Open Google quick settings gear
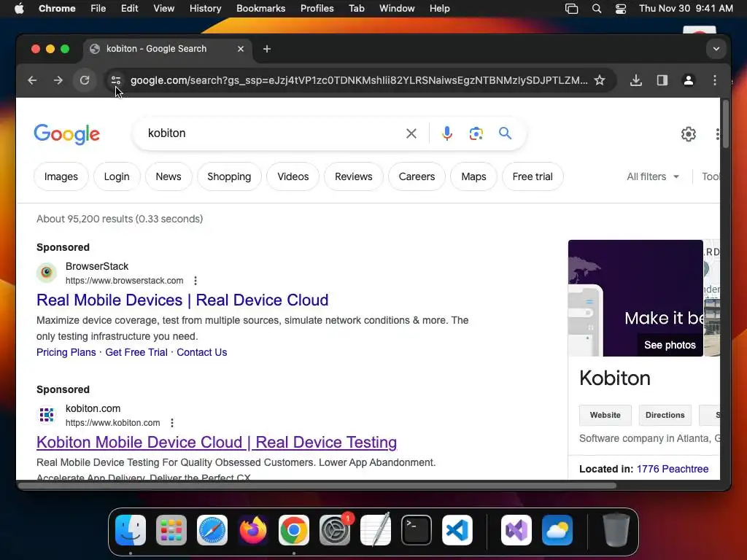747x560 pixels. [x=689, y=134]
